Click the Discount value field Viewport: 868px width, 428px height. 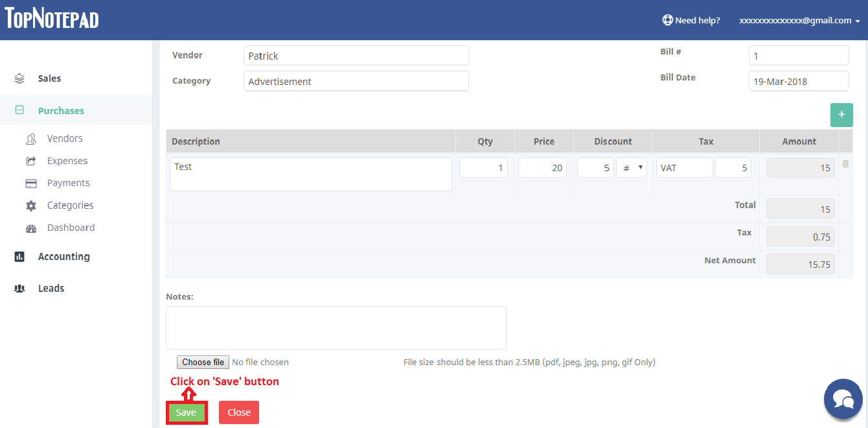tap(595, 168)
